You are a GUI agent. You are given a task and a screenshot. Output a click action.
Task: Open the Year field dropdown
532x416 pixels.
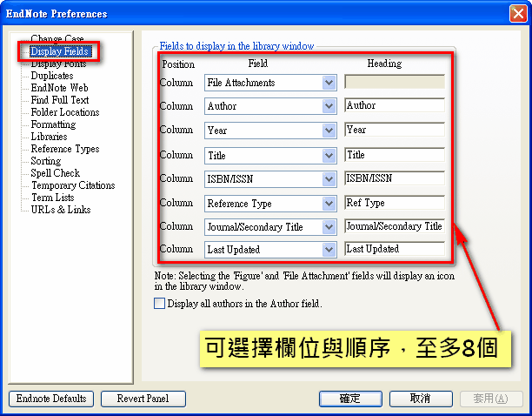pyautogui.click(x=329, y=131)
